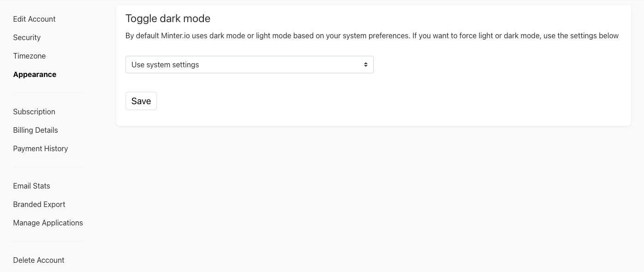Navigate to Billing Details

click(36, 130)
